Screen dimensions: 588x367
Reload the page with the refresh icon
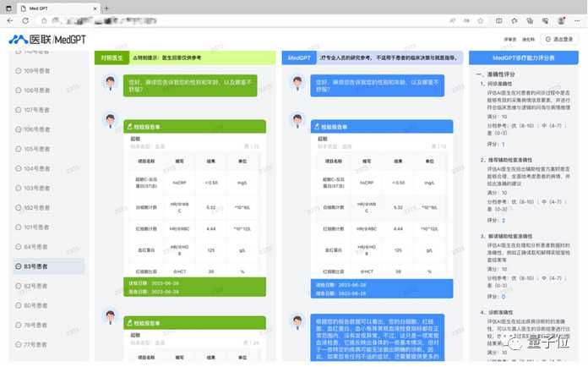[25, 20]
